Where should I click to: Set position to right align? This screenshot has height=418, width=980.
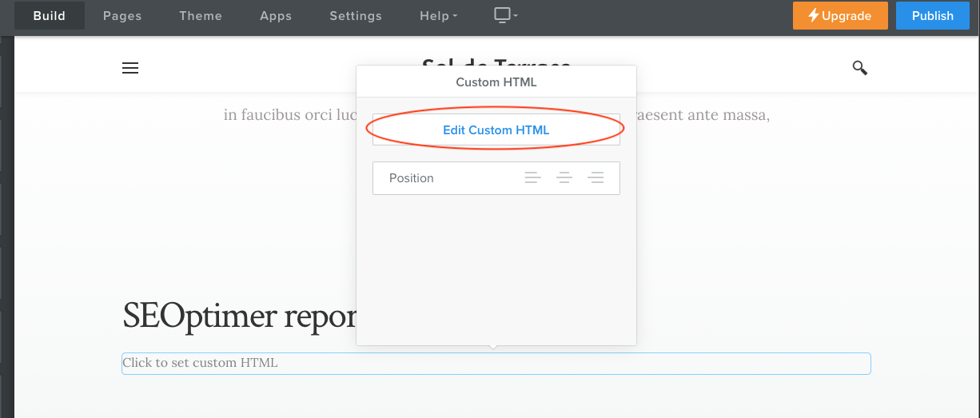coord(596,178)
